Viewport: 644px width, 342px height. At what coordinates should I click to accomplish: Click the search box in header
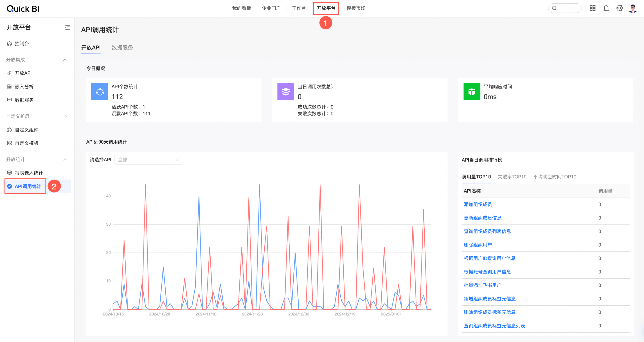pos(565,8)
